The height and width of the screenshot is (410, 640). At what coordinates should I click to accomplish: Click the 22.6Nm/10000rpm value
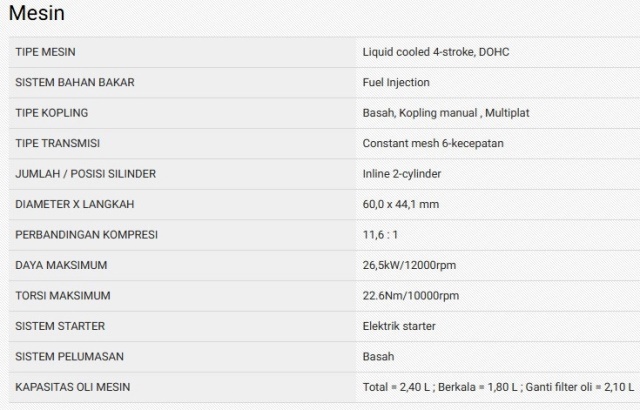[x=411, y=296]
